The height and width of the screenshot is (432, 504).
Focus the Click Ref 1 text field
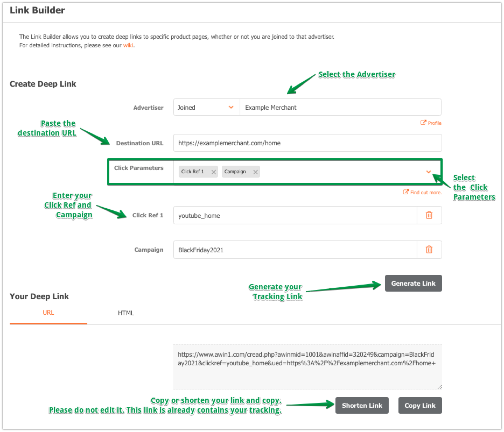pyautogui.click(x=295, y=215)
